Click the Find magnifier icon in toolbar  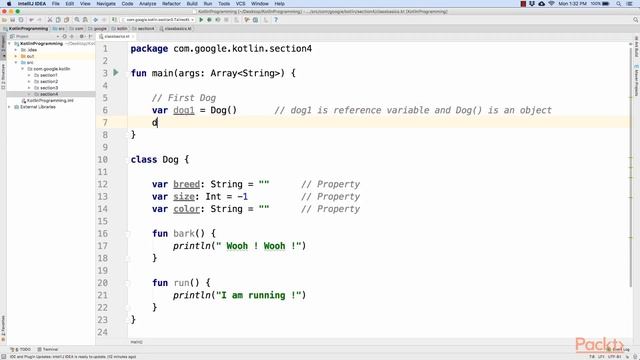pos(77,20)
